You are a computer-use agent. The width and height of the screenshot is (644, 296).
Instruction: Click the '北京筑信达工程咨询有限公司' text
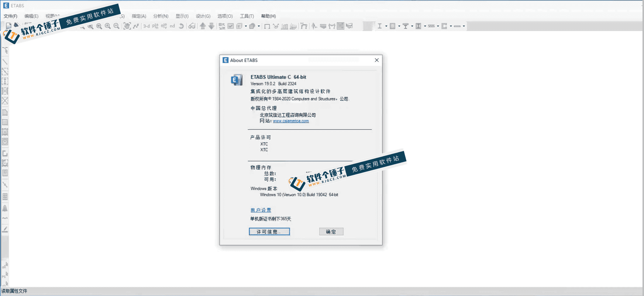288,115
